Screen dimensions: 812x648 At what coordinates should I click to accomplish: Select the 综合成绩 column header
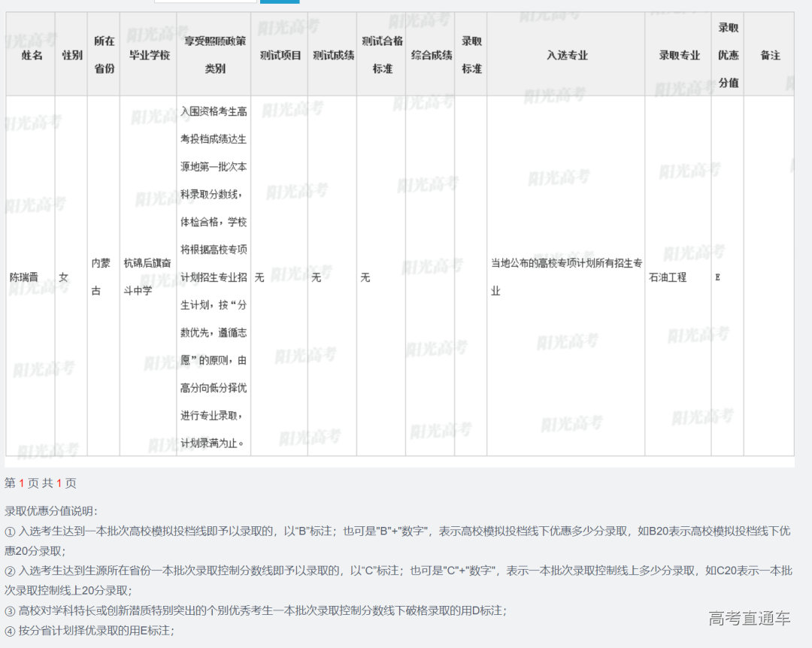point(431,55)
